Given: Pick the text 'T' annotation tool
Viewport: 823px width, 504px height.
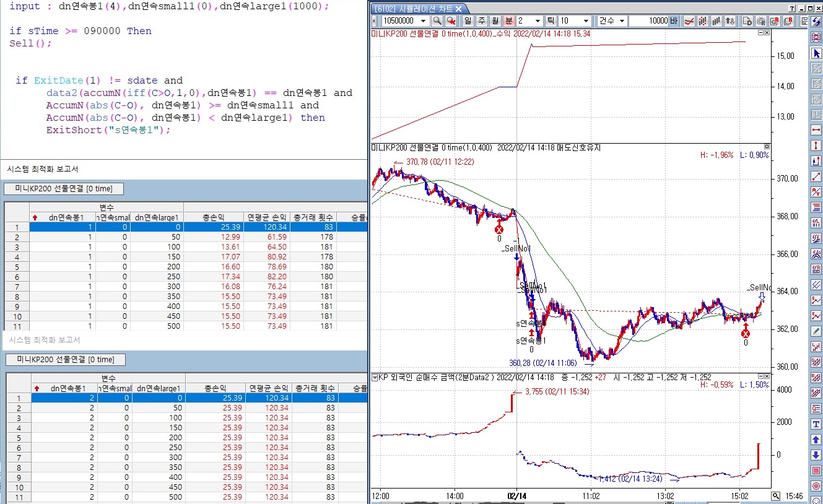Looking at the screenshot, I should pyautogui.click(x=816, y=424).
